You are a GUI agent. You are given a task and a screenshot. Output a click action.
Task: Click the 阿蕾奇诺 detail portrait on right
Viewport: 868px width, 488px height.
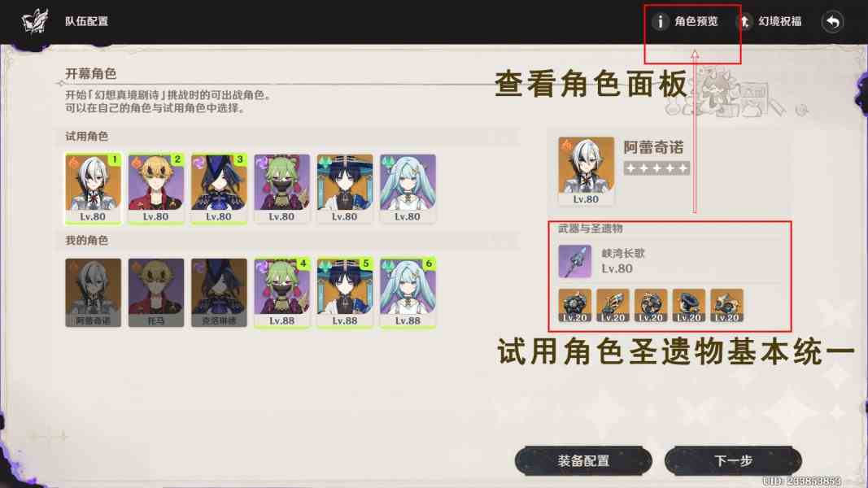[586, 171]
